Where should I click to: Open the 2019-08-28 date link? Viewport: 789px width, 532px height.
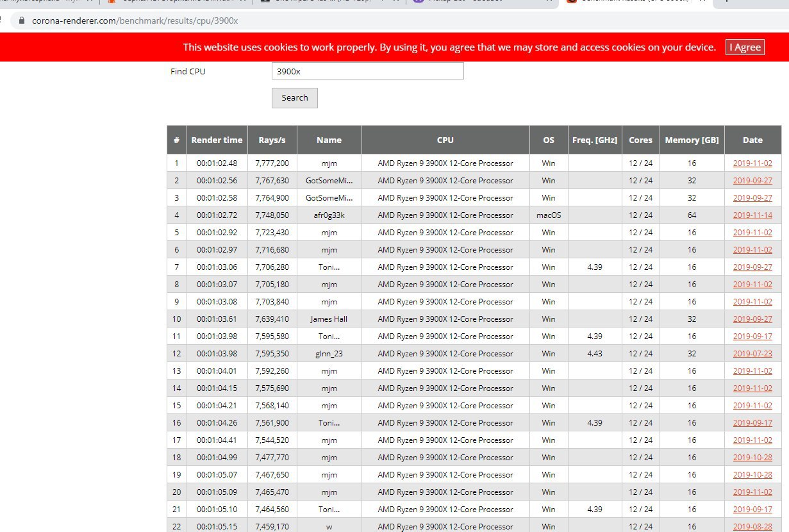coord(752,527)
